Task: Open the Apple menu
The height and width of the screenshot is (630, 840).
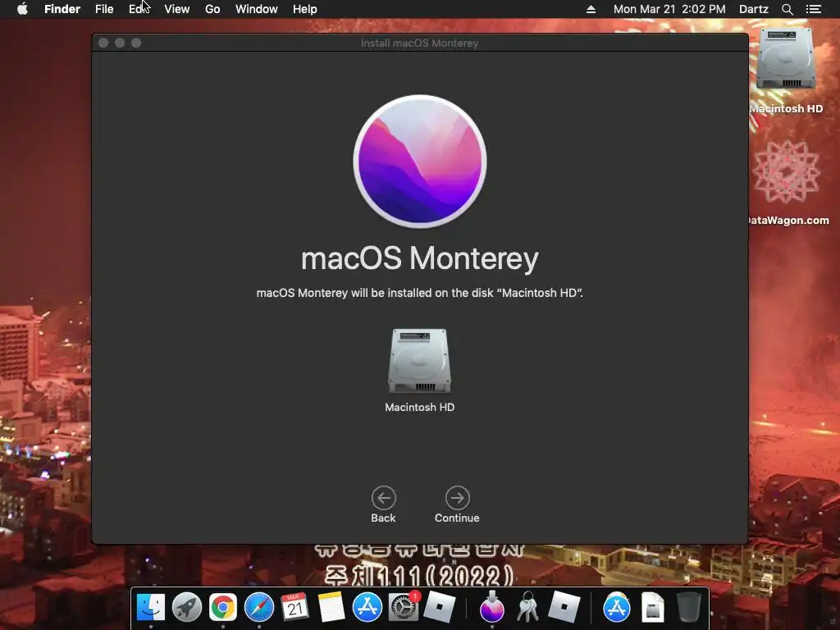Action: coord(22,9)
